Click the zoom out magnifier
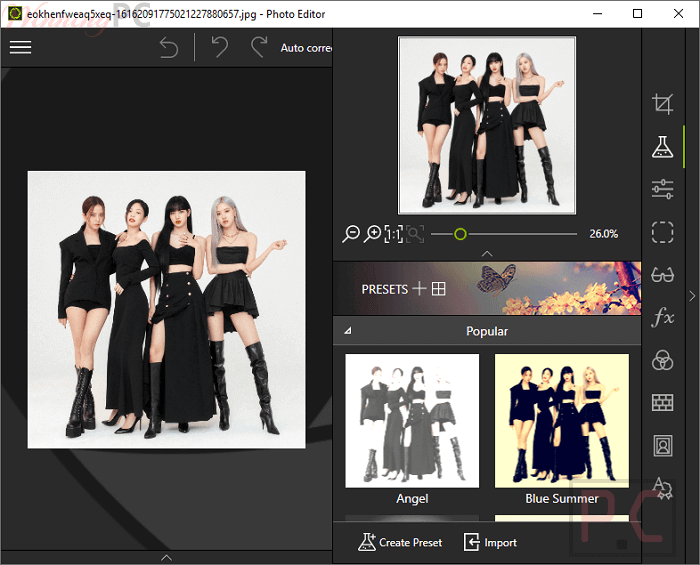The width and height of the screenshot is (700, 565). point(351,234)
